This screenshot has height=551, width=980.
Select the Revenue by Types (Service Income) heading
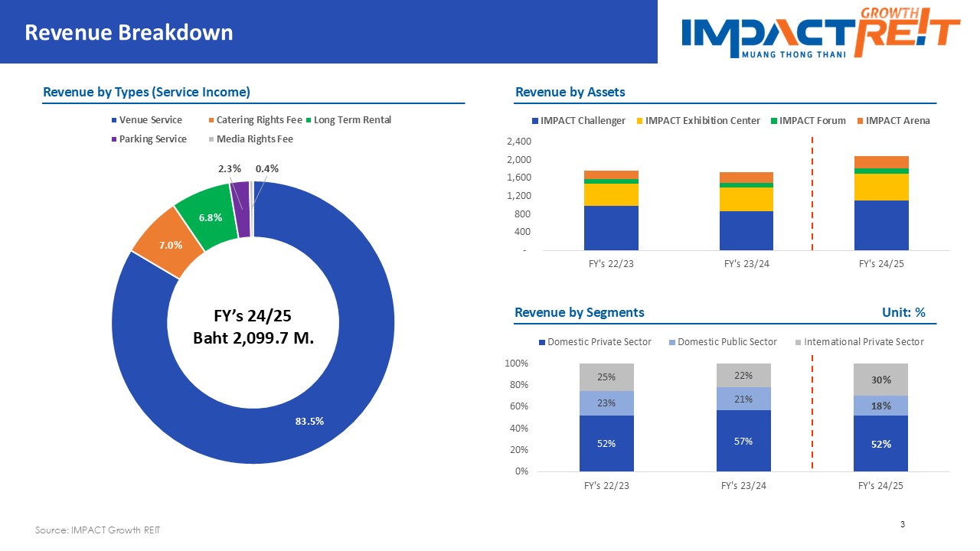coord(146,92)
